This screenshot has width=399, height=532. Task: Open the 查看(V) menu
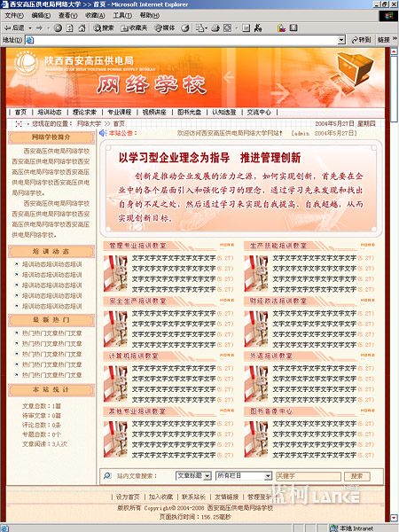(68, 16)
